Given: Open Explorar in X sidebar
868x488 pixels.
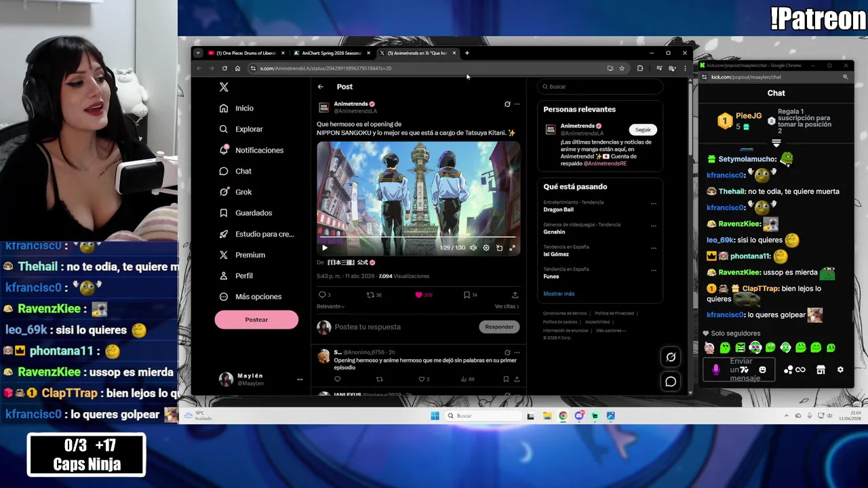Looking at the screenshot, I should click(x=241, y=129).
